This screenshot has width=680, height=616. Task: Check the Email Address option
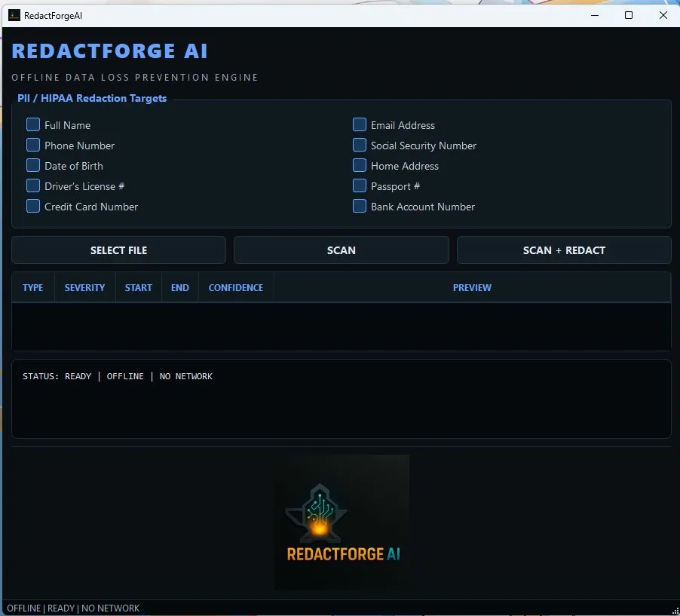360,125
